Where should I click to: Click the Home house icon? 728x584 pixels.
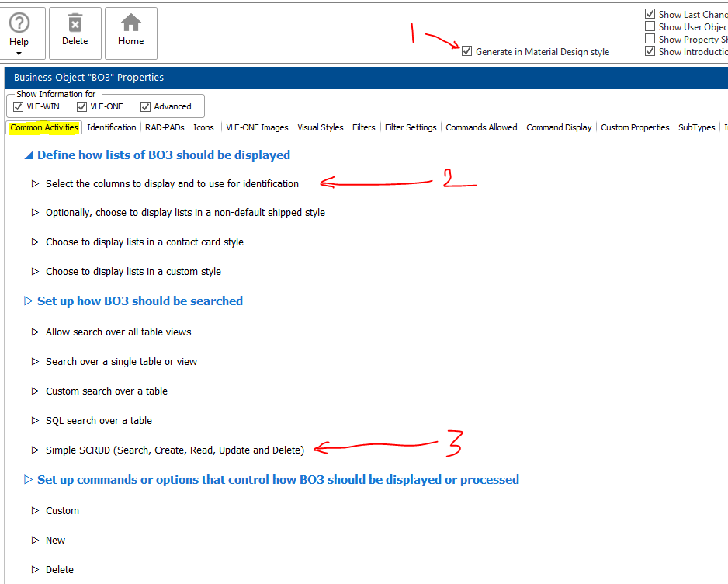click(x=131, y=23)
